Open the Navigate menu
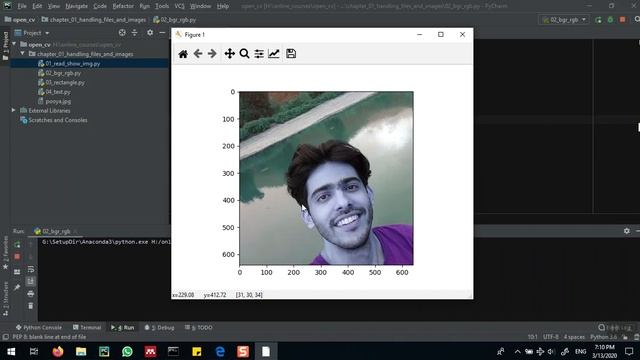The height and width of the screenshot is (360, 640). point(76,6)
